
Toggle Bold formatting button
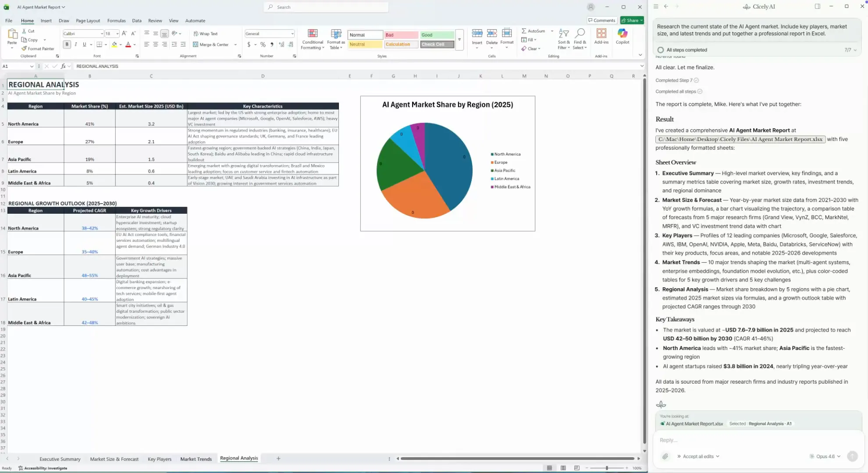pyautogui.click(x=67, y=44)
